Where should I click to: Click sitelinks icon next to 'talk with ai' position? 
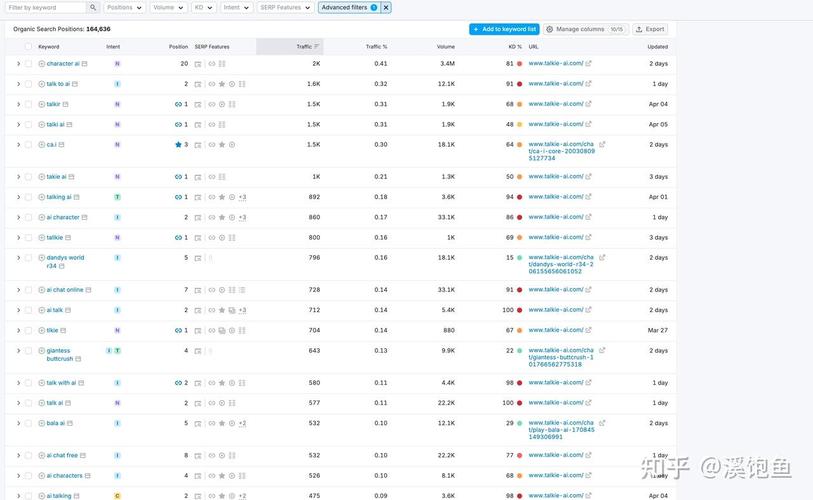pyautogui.click(x=178, y=383)
